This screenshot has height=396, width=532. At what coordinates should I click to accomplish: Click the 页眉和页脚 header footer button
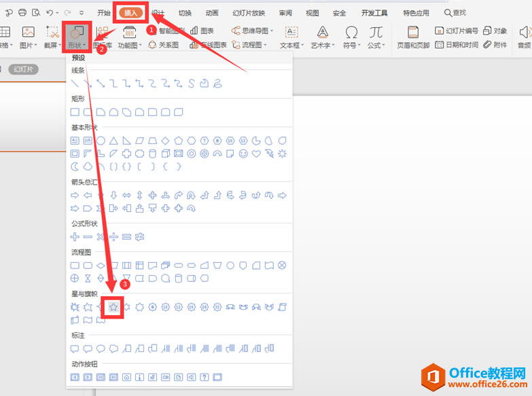pos(413,37)
